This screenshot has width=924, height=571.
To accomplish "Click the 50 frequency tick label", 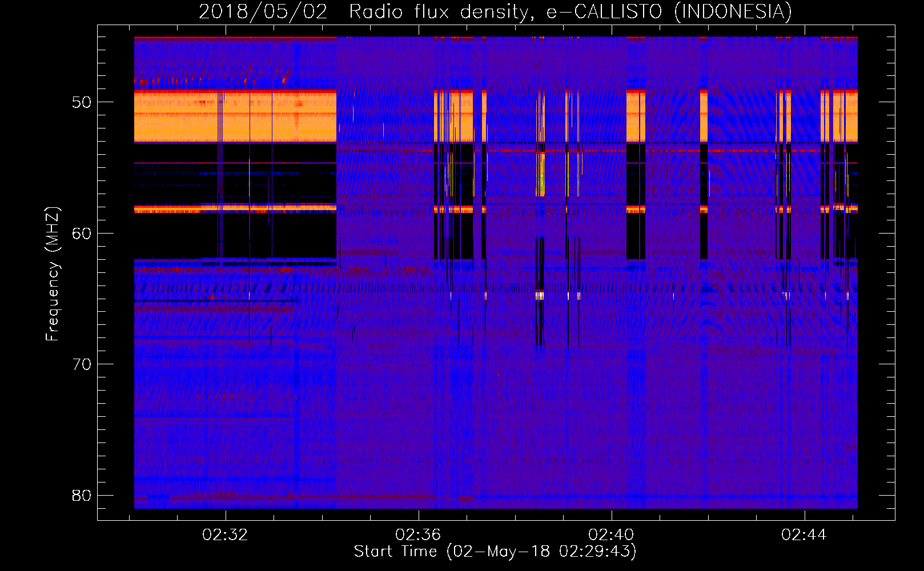I will coord(82,103).
